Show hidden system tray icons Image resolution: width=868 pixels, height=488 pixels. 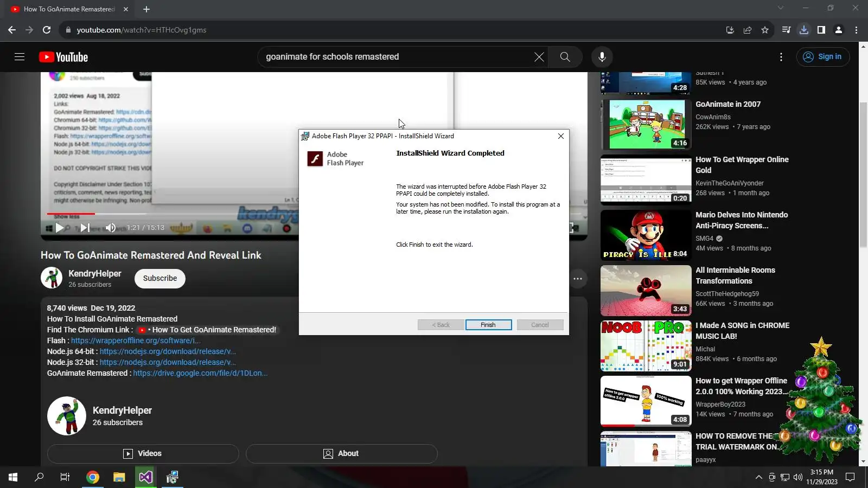click(758, 477)
